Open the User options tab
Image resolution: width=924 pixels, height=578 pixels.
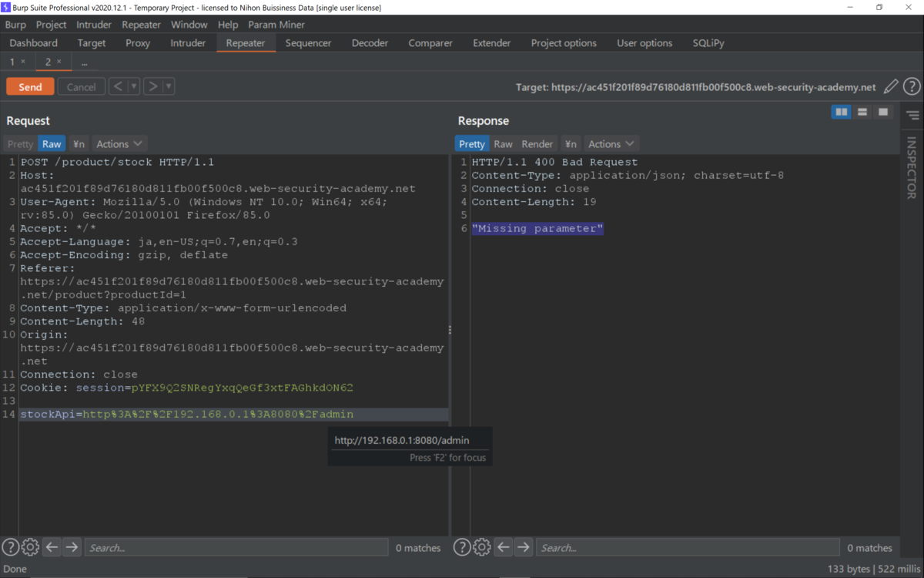tap(644, 43)
